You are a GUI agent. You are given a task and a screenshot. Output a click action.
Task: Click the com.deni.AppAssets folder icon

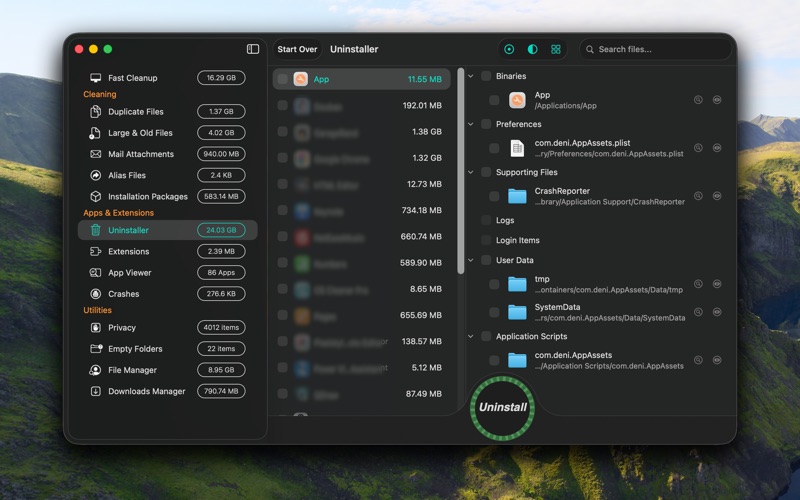(x=517, y=360)
